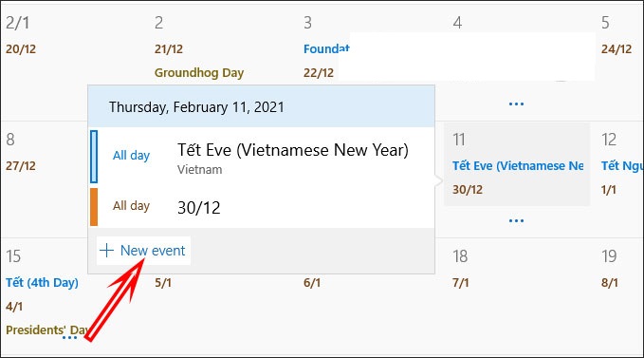Click the New event button
644x358 pixels.
[143, 251]
